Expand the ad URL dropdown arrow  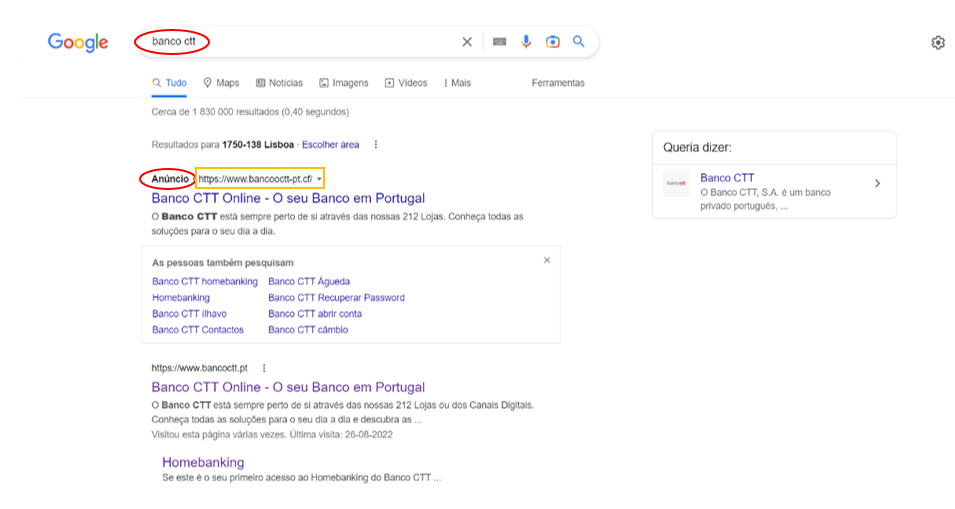pos(319,179)
